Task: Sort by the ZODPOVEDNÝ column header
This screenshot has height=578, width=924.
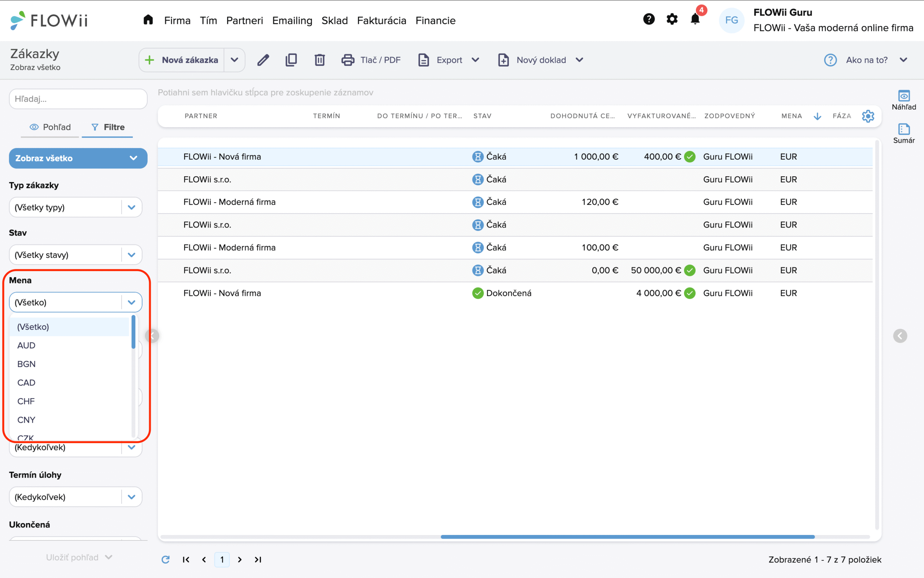Action: 730,116
